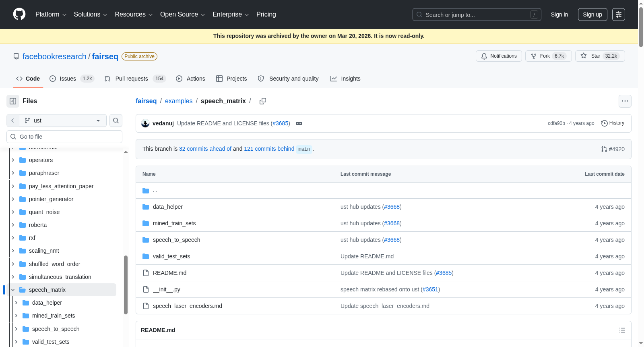Go back using the left arrow button
Image resolution: width=644 pixels, height=347 pixels.
point(13,121)
